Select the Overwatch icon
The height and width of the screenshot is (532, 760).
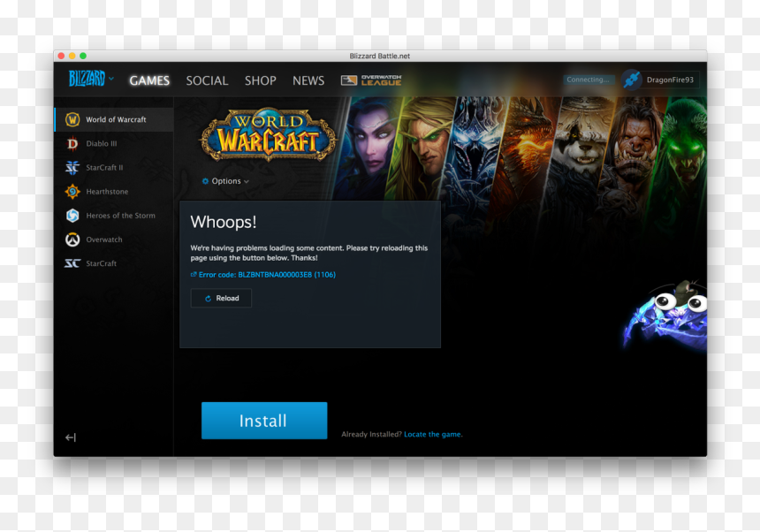point(72,239)
